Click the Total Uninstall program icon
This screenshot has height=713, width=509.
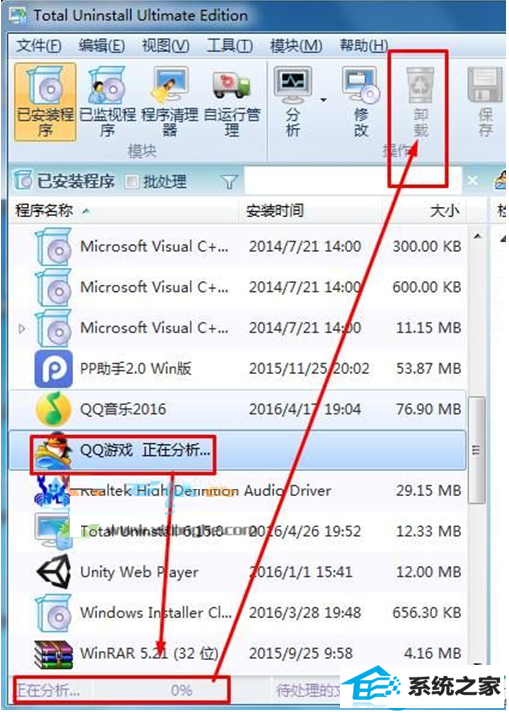pyautogui.click(x=53, y=531)
